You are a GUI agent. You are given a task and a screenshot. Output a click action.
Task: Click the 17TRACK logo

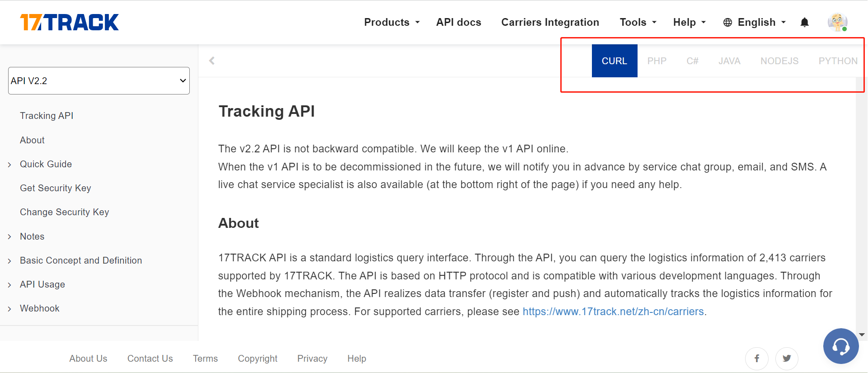(x=69, y=22)
